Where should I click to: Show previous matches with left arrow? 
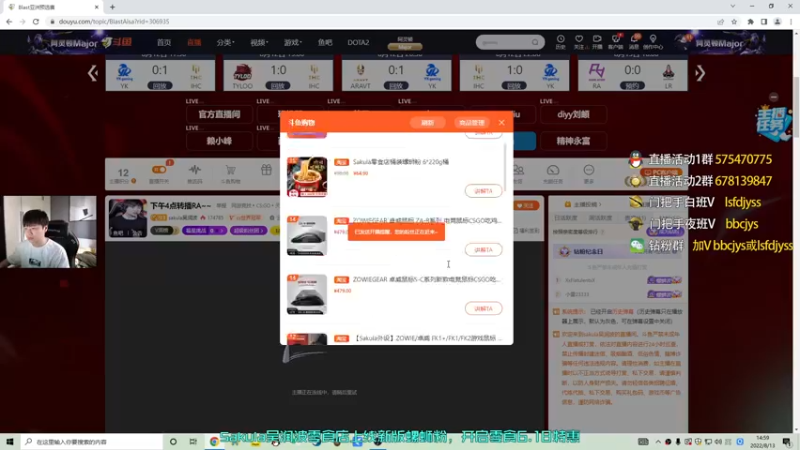point(92,73)
